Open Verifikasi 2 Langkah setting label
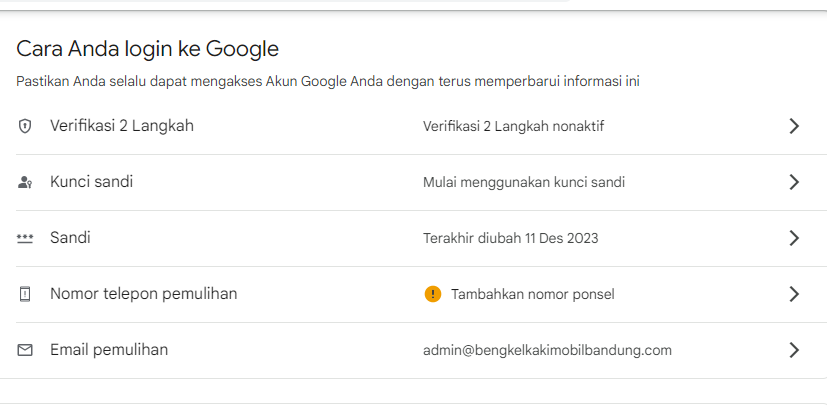The height and width of the screenshot is (410, 827). click(122, 126)
